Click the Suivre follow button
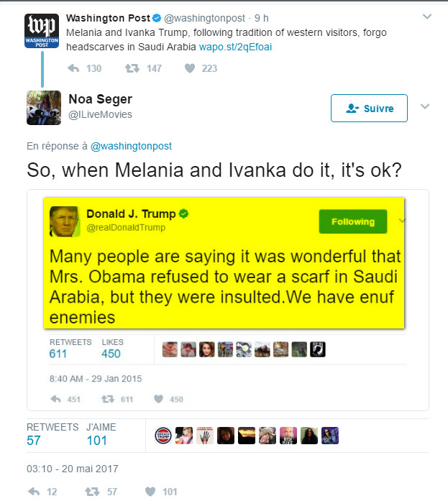The width and height of the screenshot is (448, 501). (369, 109)
